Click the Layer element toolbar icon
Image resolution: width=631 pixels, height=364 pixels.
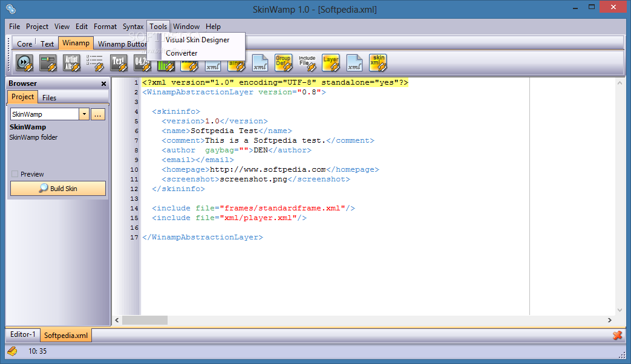pyautogui.click(x=331, y=63)
